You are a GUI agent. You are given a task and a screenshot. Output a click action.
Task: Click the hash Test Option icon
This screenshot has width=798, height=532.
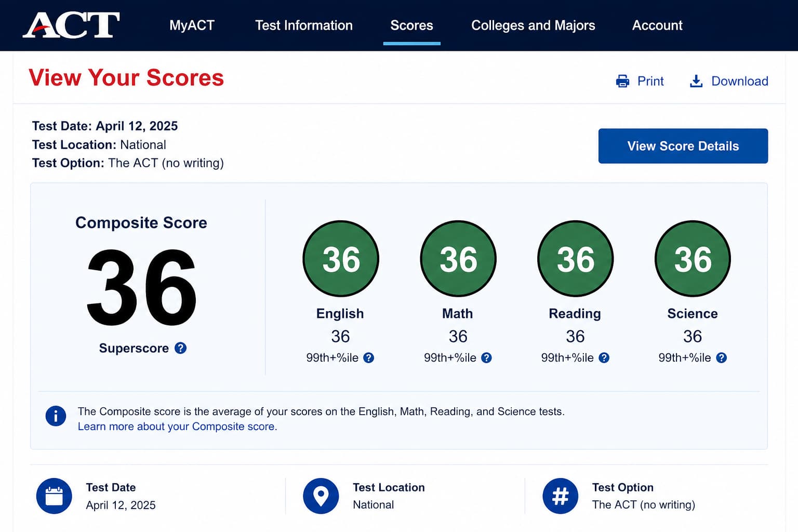[560, 496]
